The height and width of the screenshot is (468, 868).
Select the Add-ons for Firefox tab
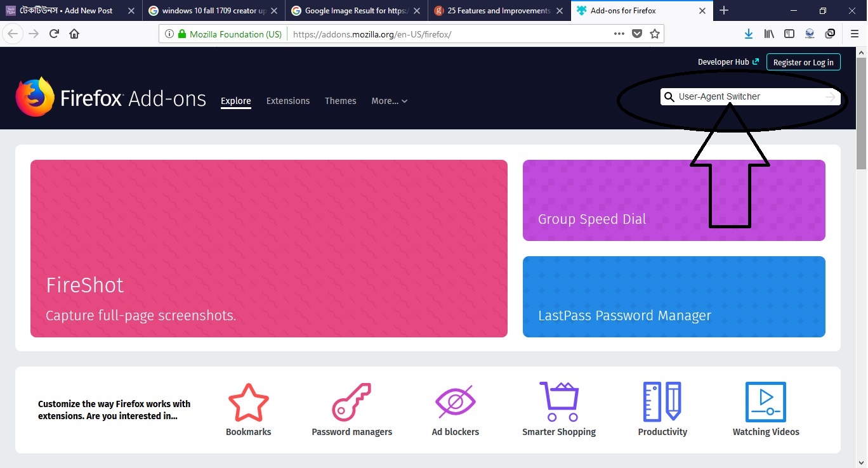pyautogui.click(x=641, y=11)
